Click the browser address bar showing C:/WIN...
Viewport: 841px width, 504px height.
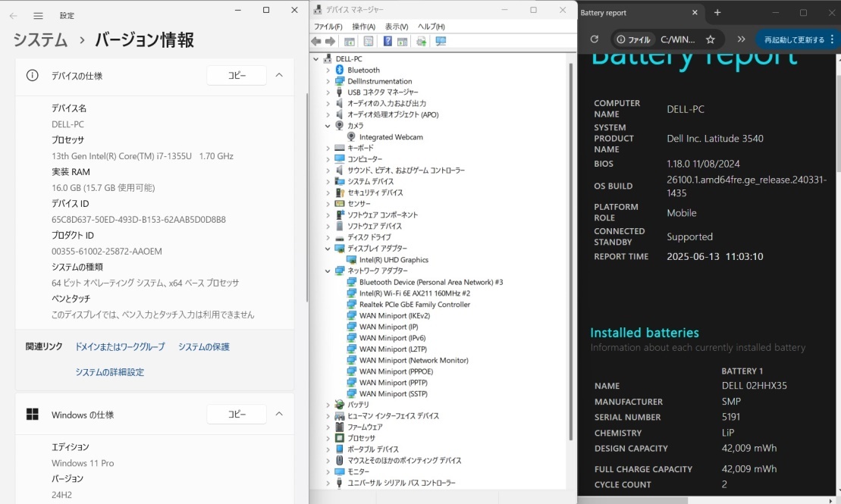tap(677, 39)
